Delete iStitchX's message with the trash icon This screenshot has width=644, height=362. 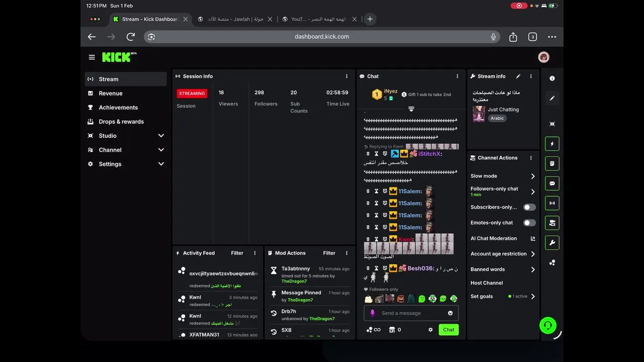click(x=368, y=154)
